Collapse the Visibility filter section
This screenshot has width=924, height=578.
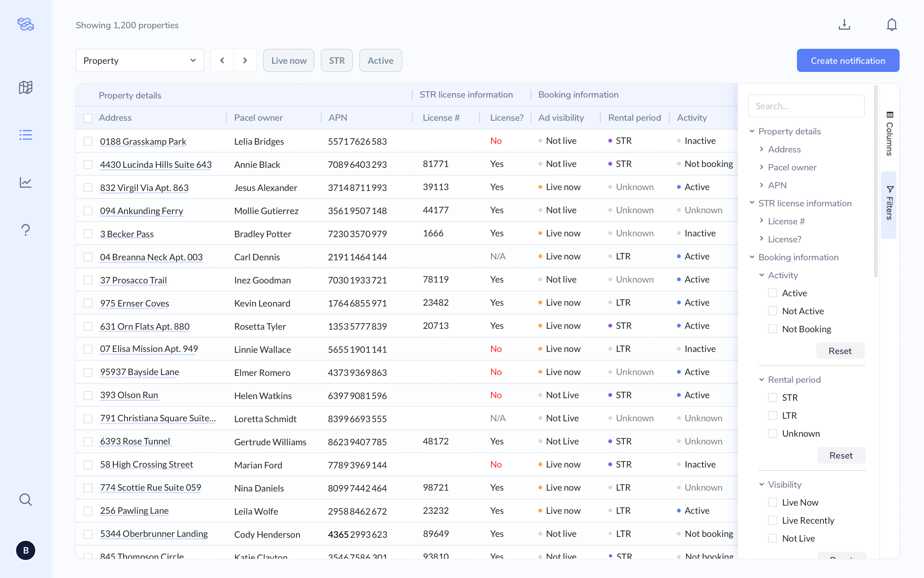click(x=761, y=484)
